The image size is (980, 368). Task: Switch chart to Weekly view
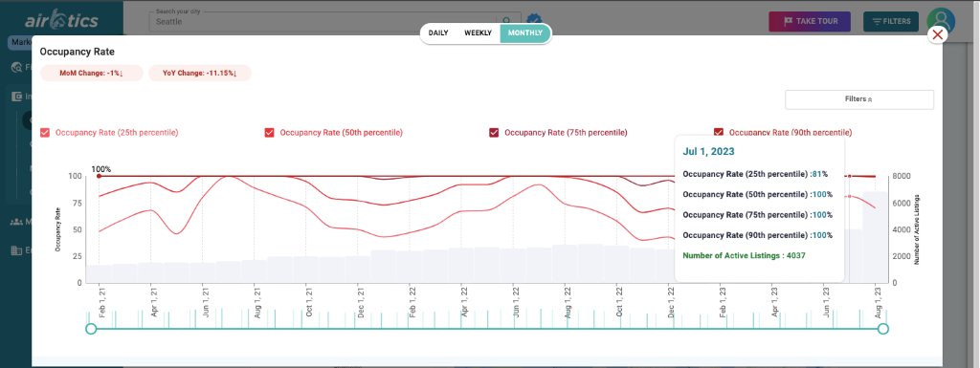[478, 33]
